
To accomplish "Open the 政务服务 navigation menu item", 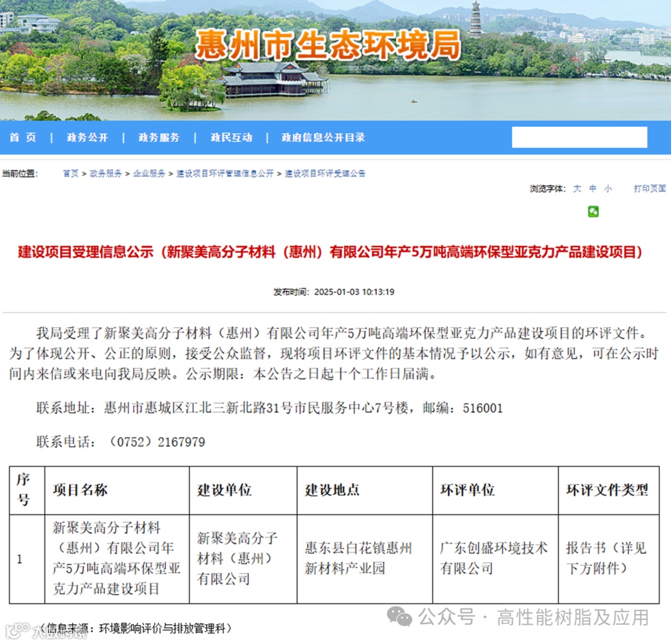I will click(159, 137).
